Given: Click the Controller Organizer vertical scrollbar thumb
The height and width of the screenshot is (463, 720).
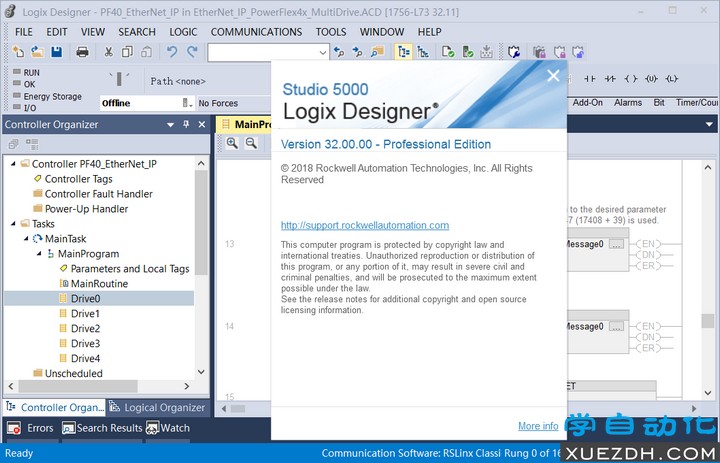Looking at the screenshot, I should click(x=201, y=223).
